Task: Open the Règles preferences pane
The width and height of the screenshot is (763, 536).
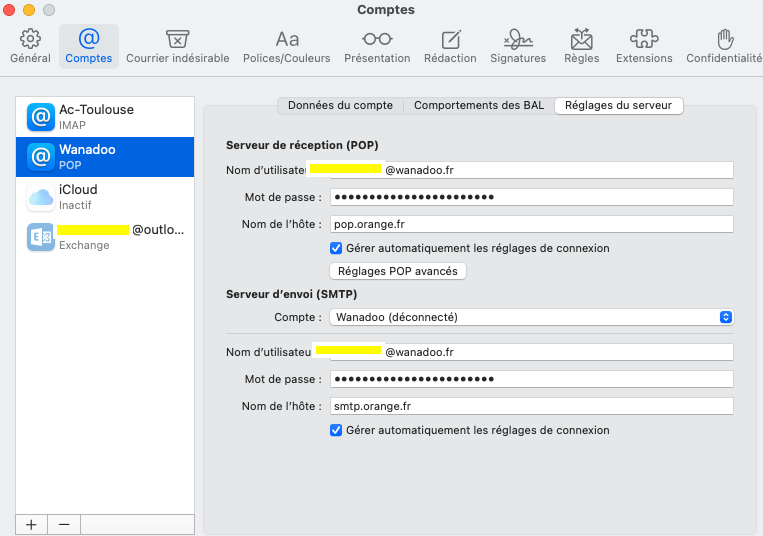Action: click(x=581, y=46)
